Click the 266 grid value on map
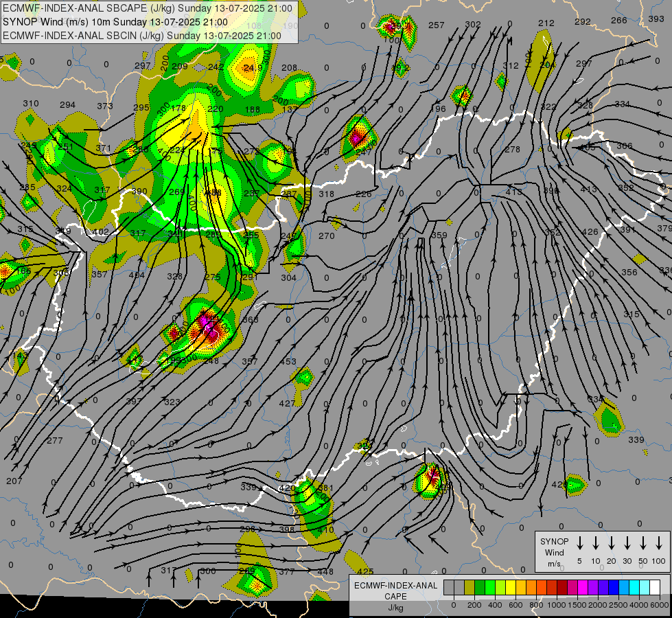 coord(619,20)
